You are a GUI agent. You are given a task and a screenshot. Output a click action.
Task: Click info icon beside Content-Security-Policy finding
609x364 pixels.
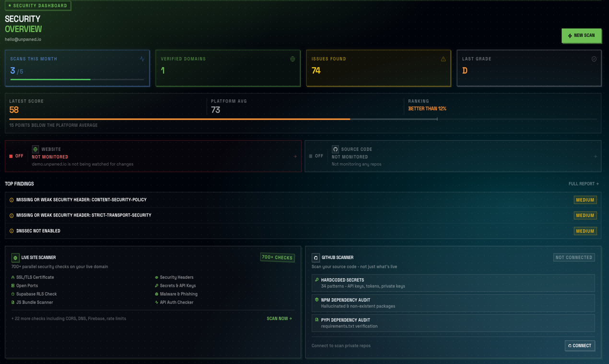pyautogui.click(x=12, y=200)
